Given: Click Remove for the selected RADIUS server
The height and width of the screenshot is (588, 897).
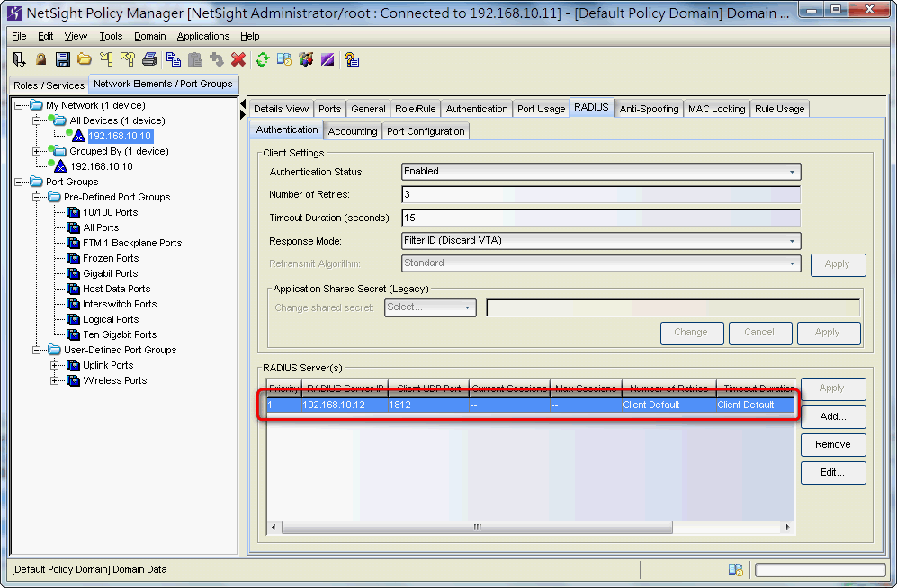Looking at the screenshot, I should pyautogui.click(x=833, y=444).
